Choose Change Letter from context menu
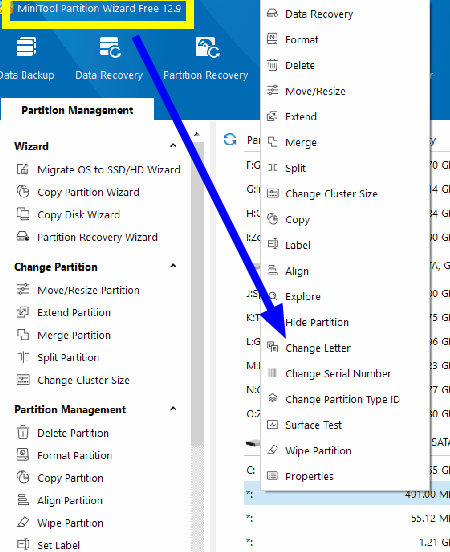The height and width of the screenshot is (552, 450). (x=318, y=348)
